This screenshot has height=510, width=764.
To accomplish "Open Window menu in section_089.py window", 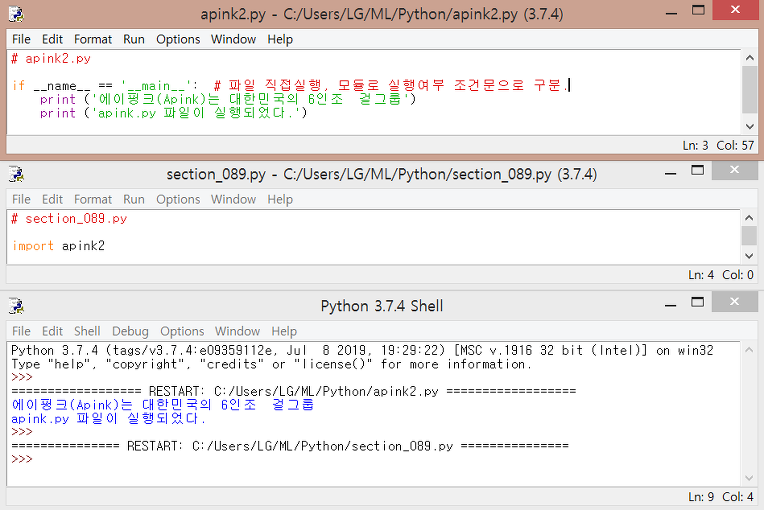I will pos(233,200).
